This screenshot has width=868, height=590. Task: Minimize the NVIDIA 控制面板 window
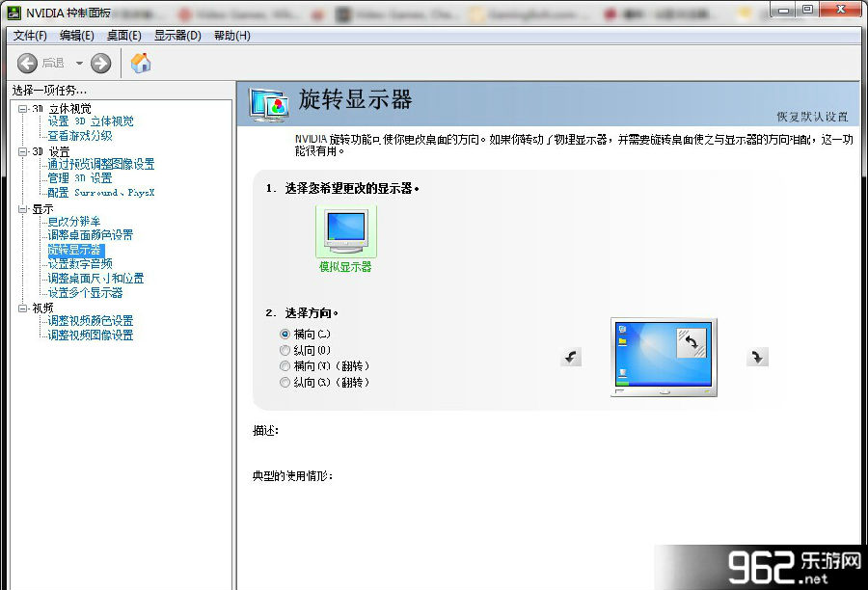[783, 10]
